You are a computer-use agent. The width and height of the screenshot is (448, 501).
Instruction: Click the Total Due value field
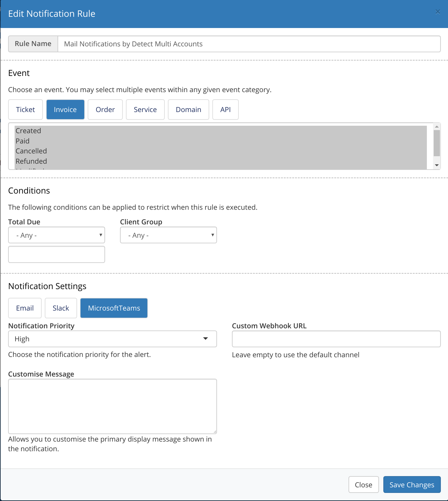click(57, 255)
